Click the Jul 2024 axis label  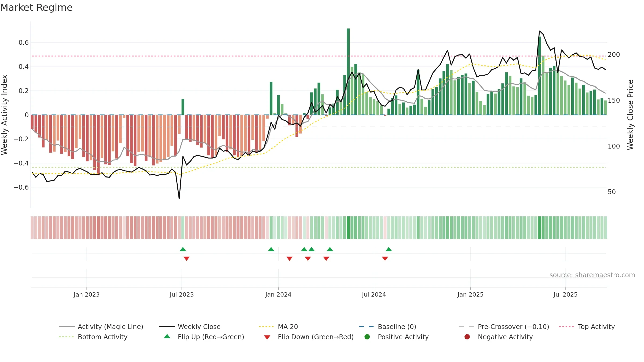point(374,294)
